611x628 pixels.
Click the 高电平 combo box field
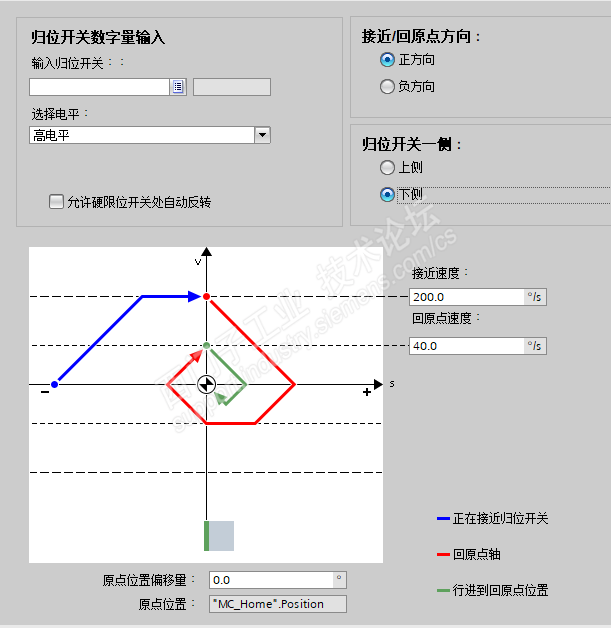[141, 135]
